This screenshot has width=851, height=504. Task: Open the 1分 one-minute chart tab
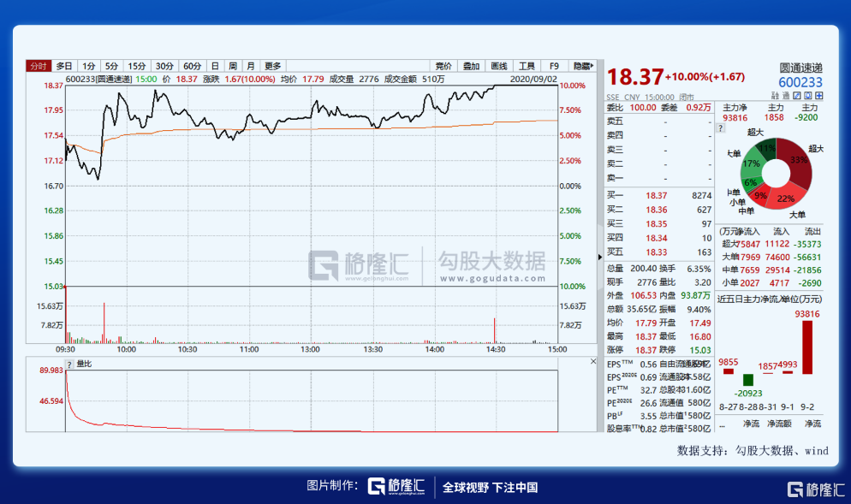point(88,66)
